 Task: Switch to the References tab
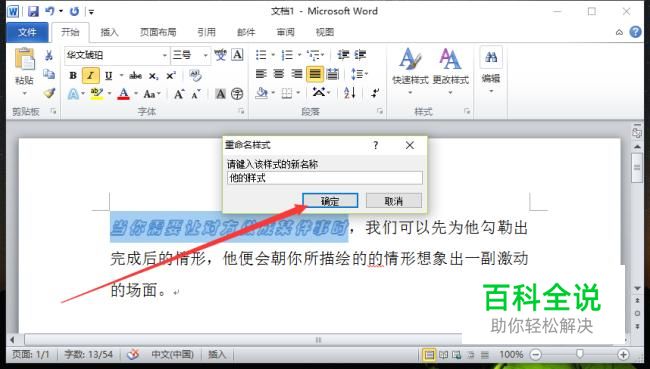[x=206, y=32]
